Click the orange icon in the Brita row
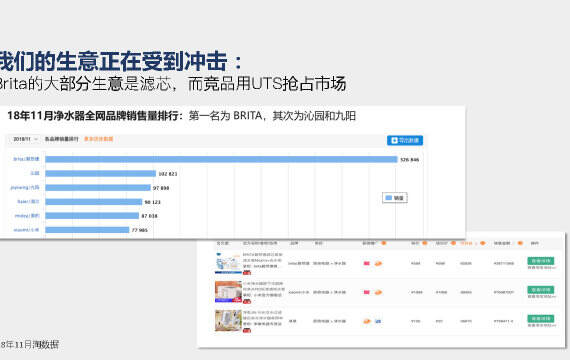The image size is (570, 360). 378,263
